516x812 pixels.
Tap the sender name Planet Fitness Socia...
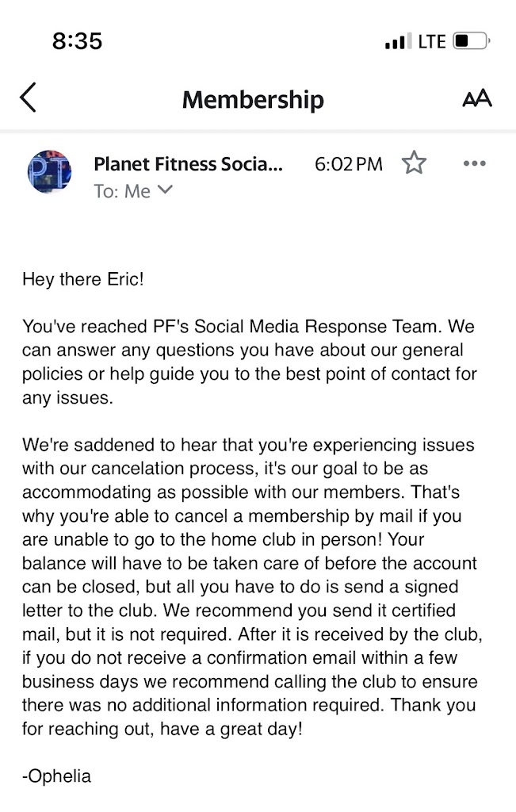coord(187,164)
